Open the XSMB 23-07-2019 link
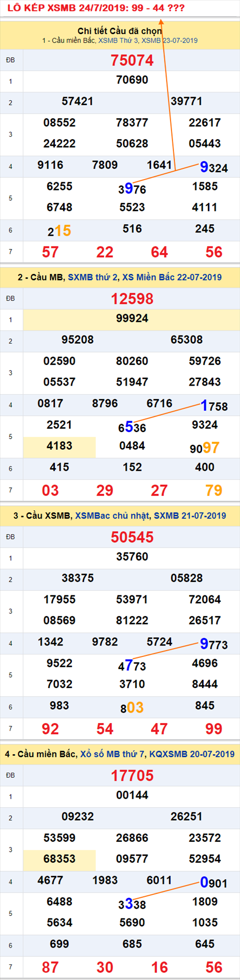The width and height of the screenshot is (240, 980). (169, 41)
